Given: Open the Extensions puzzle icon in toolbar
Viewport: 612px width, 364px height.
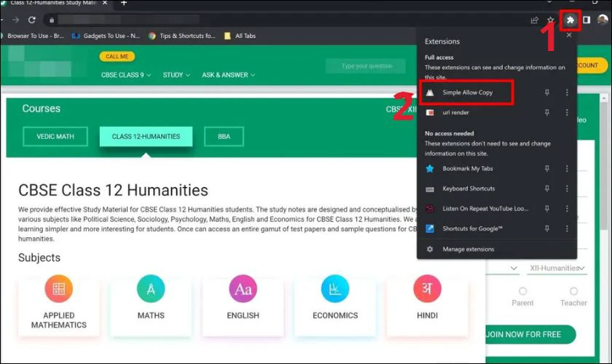Looking at the screenshot, I should click(570, 20).
